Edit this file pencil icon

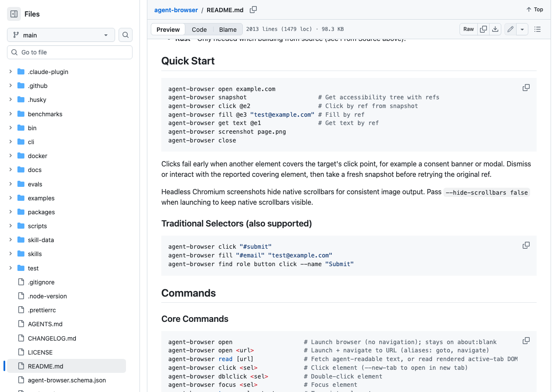click(x=510, y=29)
